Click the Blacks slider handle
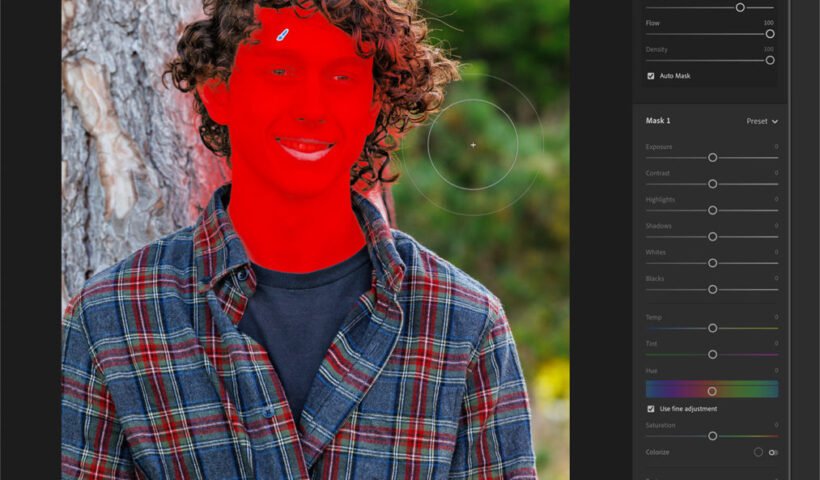Screen dimensions: 820x480 [x=713, y=289]
